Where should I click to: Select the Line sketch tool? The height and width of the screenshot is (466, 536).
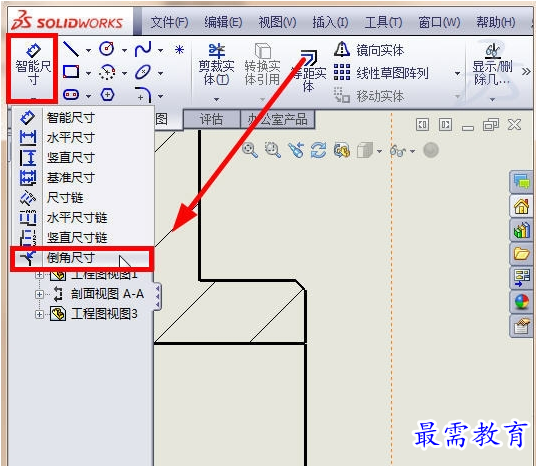71,50
